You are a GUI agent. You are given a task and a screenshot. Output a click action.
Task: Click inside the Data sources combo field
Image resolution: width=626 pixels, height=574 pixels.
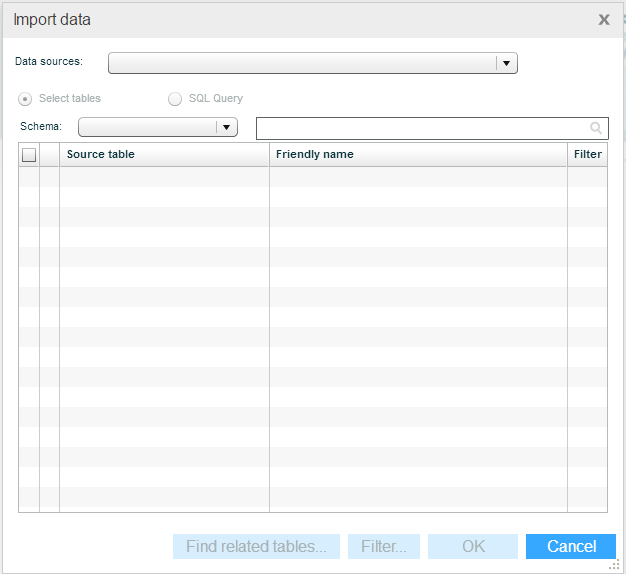[302, 64]
